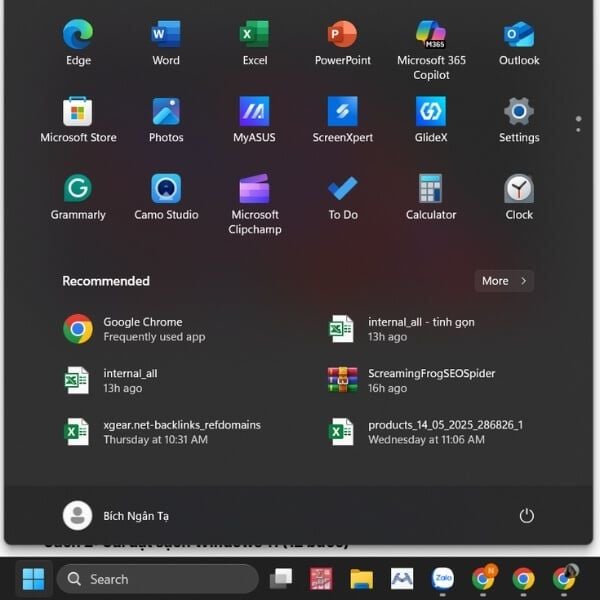The height and width of the screenshot is (600, 600).
Task: Open Excel from pinned apps
Action: (x=254, y=42)
